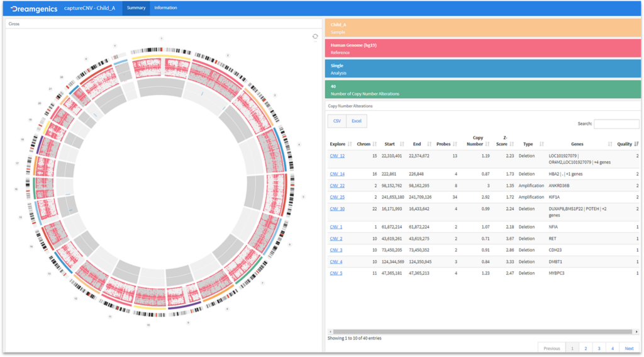Sort table by Type column arrows
Image resolution: width=644 pixels, height=357 pixels.
pyautogui.click(x=541, y=144)
